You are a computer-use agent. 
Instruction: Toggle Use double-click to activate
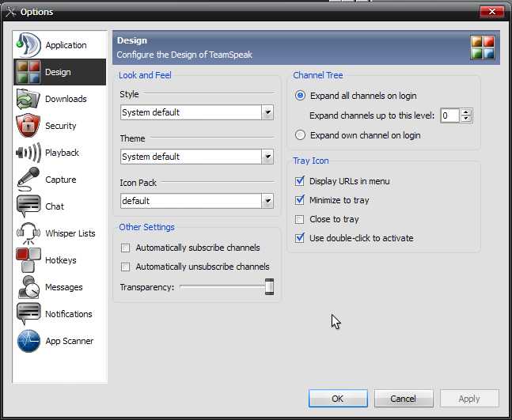[x=299, y=238]
